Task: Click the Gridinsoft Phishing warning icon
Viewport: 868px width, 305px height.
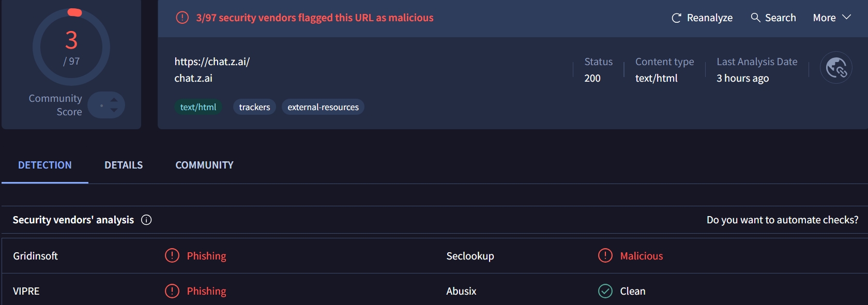Action: pos(172,255)
